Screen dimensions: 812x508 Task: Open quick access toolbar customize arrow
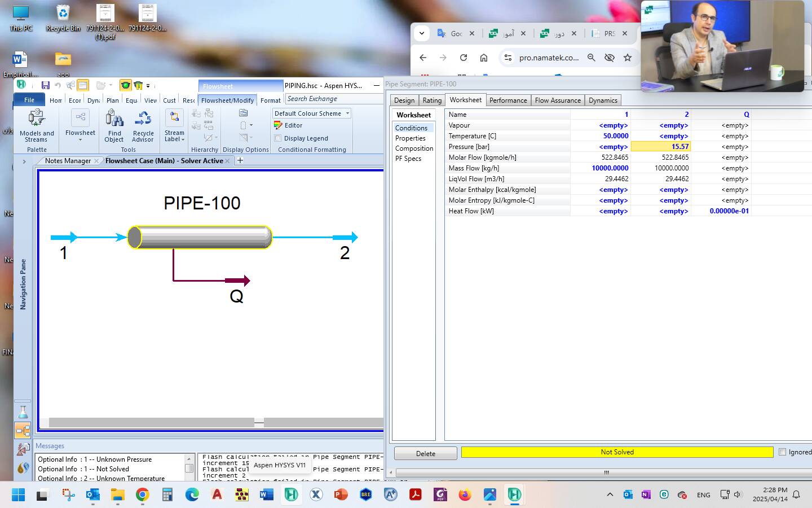[x=148, y=86]
